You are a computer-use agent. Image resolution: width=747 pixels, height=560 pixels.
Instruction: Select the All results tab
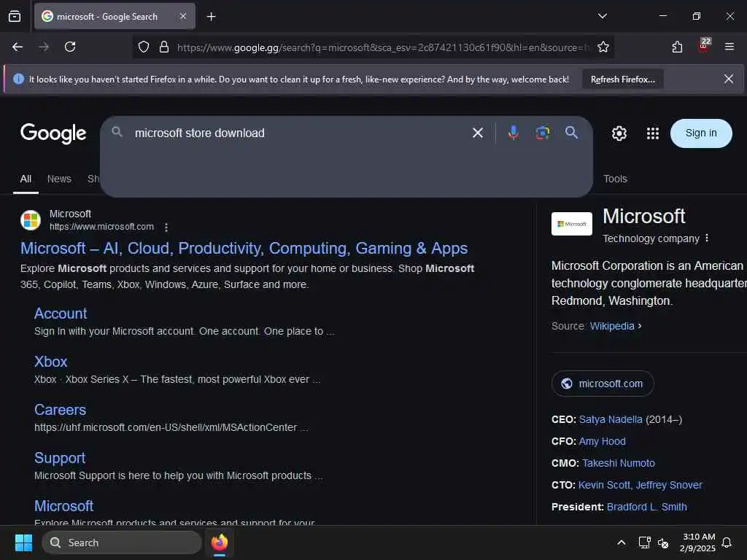click(26, 179)
